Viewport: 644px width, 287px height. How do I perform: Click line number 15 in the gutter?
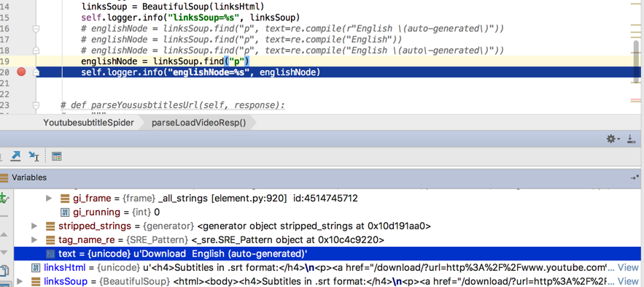4,18
